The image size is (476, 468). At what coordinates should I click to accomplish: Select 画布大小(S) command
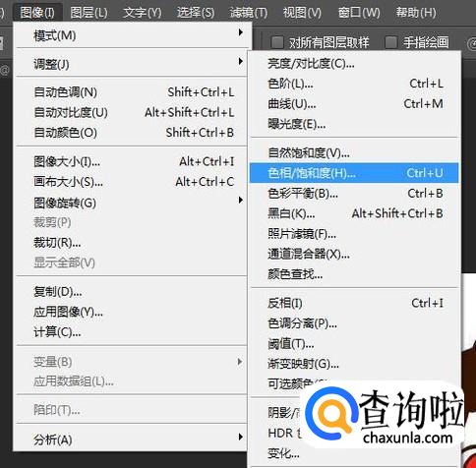131,182
